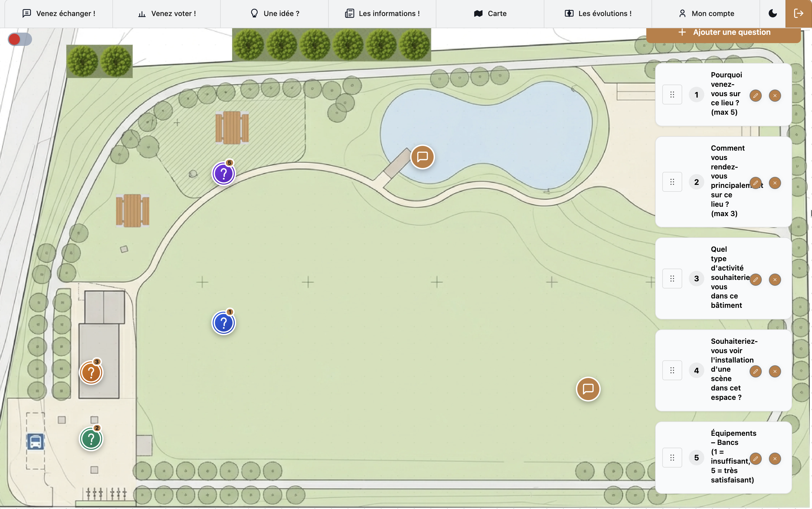Remove question 5 with its X button
This screenshot has height=509, width=812.
coord(775,458)
